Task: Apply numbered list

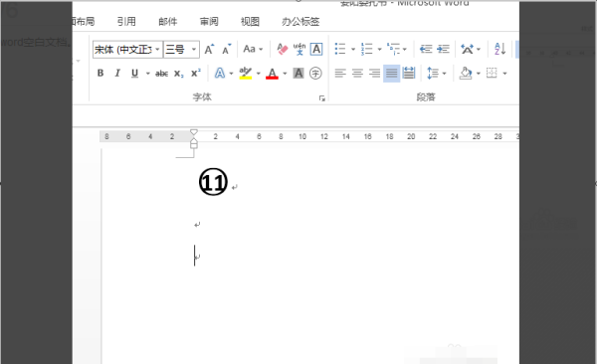Action: click(366, 49)
